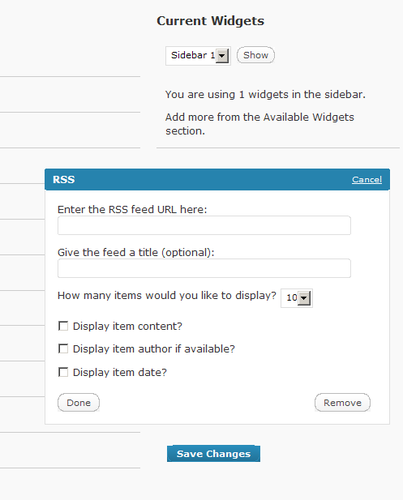Click the 'How many items' label text
403x500 pixels.
pos(167,296)
